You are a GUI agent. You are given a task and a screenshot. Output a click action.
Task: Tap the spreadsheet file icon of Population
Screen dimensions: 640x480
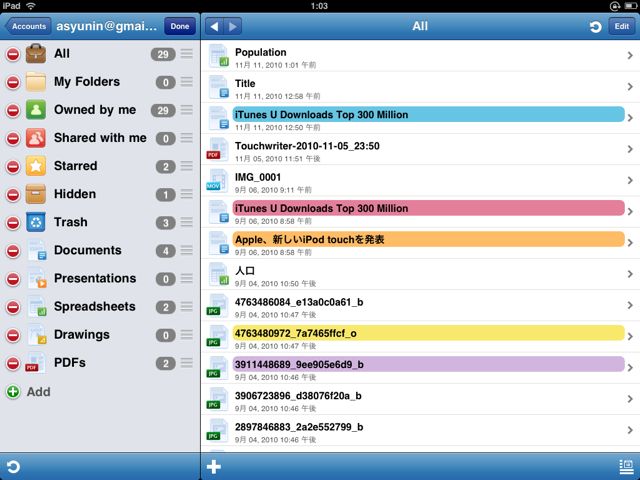pos(218,56)
